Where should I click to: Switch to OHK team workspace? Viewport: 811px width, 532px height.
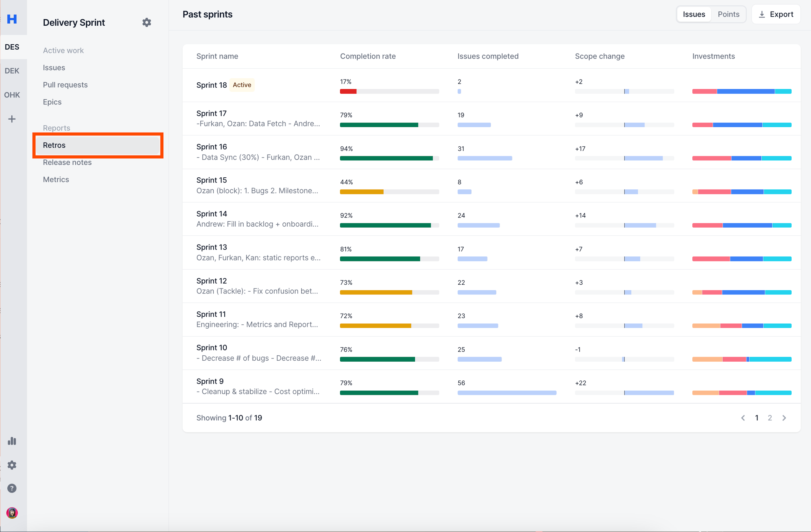(x=12, y=95)
